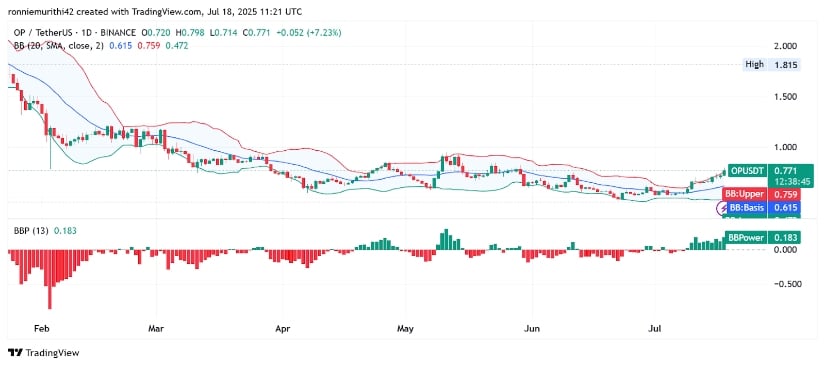The width and height of the screenshot is (825, 366).
Task: Click the ronniemurithi42 created with TradingView caption
Action: tap(155, 11)
